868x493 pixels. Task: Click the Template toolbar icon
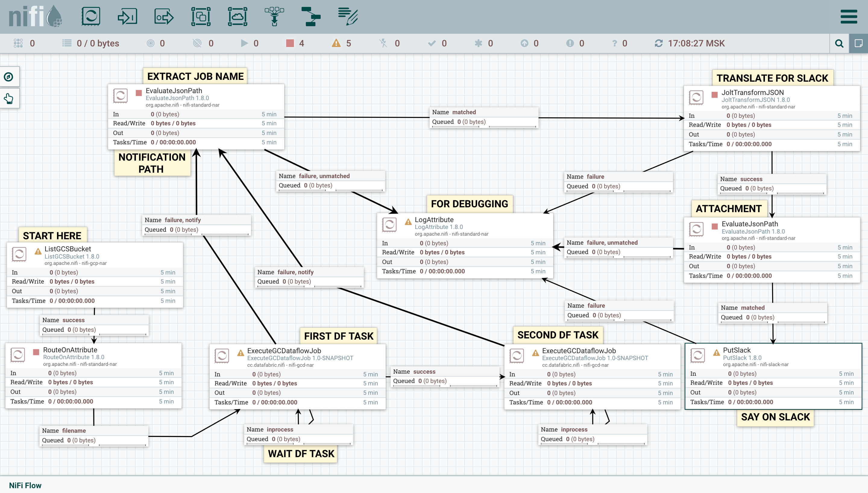click(x=310, y=16)
